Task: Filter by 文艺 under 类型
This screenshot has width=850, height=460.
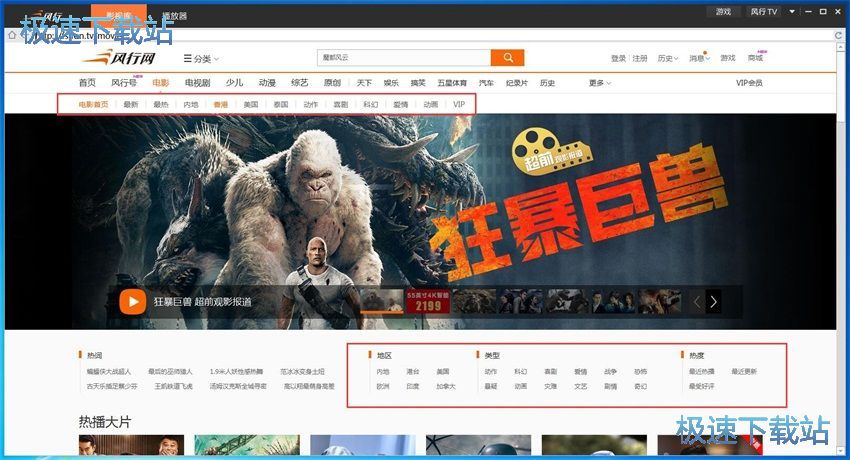Action: 581,386
